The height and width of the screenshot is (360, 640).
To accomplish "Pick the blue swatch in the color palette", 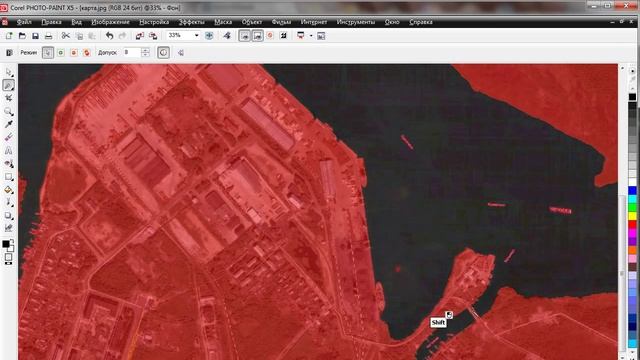I will [x=632, y=191].
